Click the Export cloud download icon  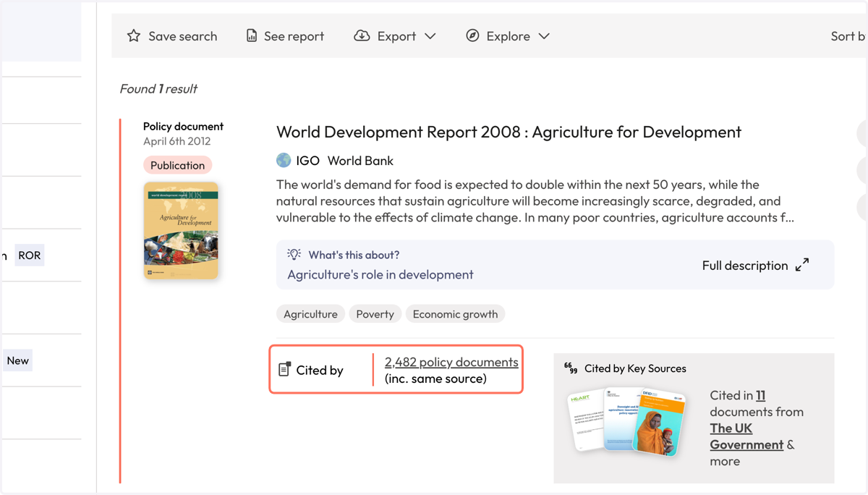[362, 35]
